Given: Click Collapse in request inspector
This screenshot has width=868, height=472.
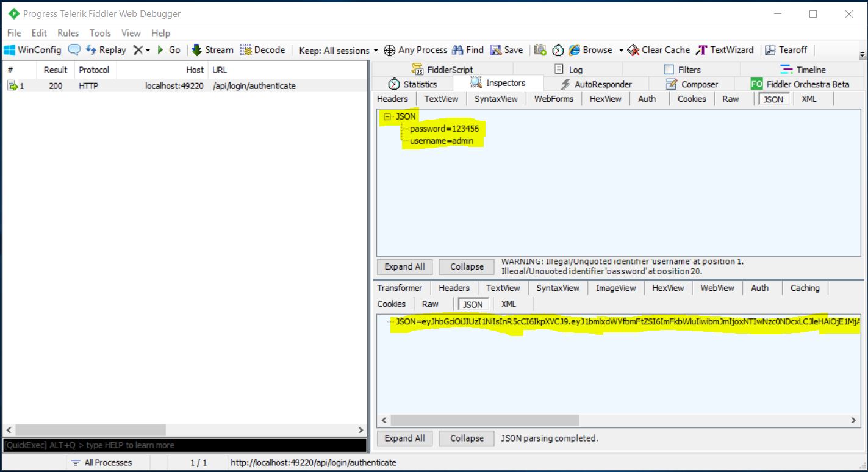Looking at the screenshot, I should (x=467, y=266).
